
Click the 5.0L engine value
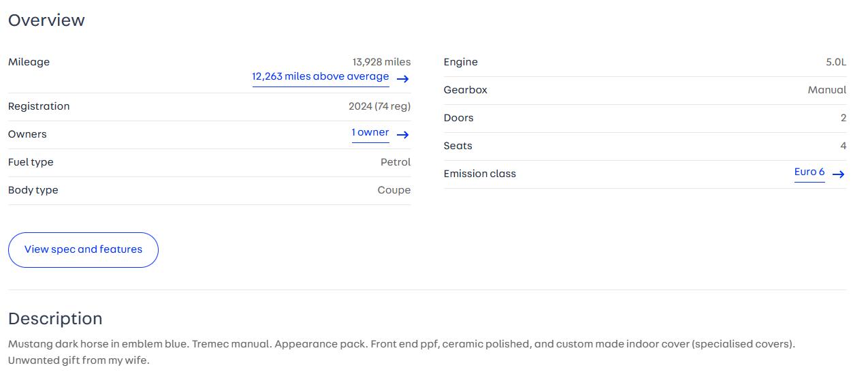836,62
